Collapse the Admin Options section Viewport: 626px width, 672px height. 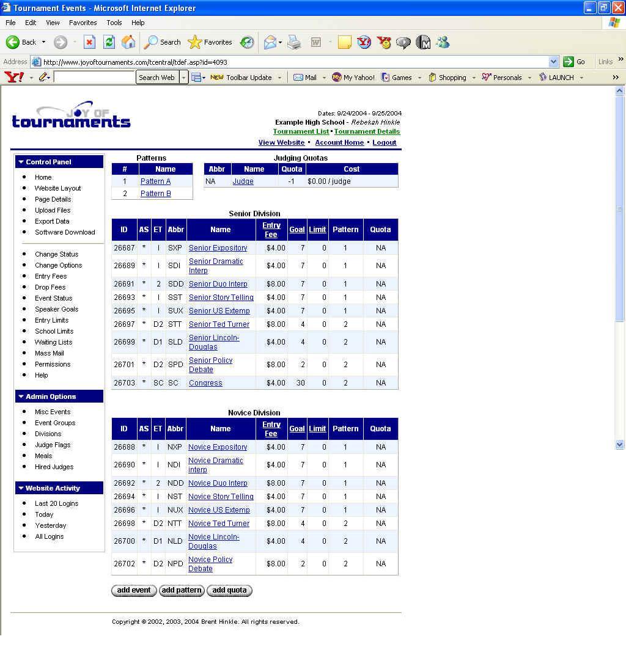(x=21, y=396)
